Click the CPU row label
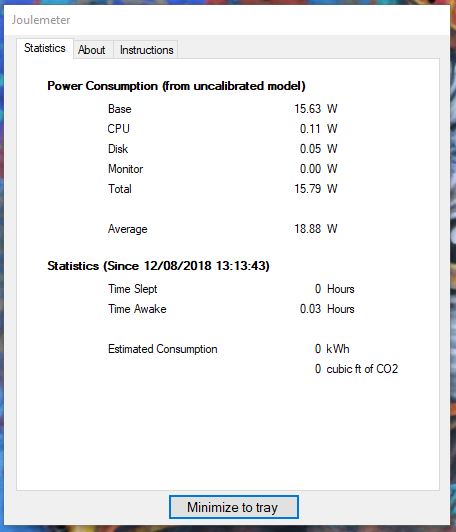The image size is (456, 532). coord(118,129)
